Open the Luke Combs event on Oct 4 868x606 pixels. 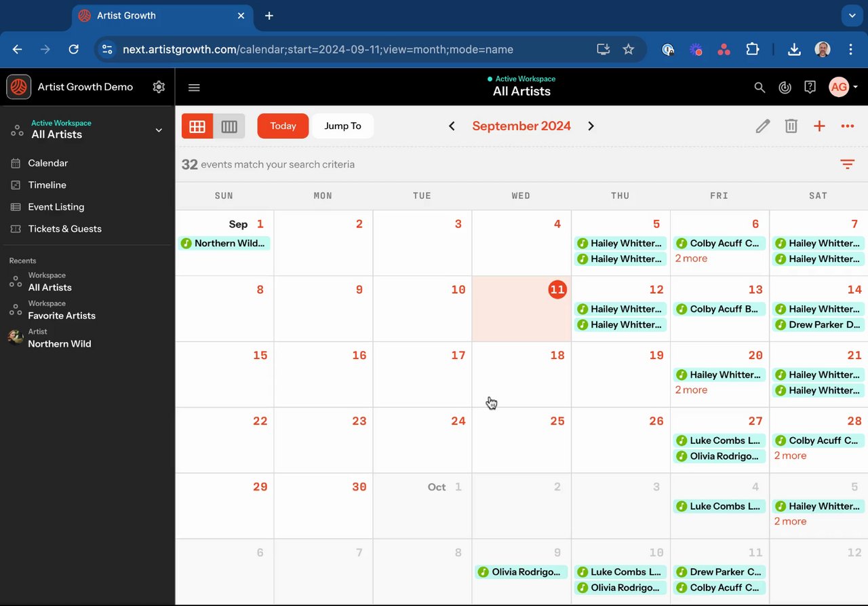tap(719, 507)
